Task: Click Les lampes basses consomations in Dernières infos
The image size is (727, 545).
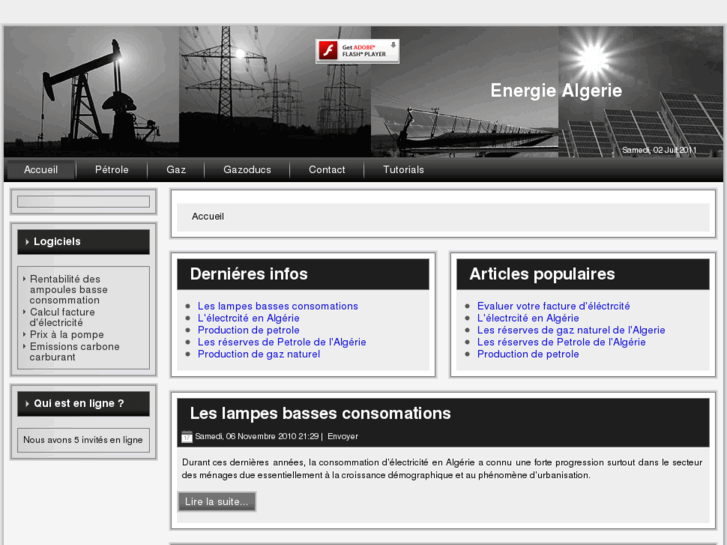Action: (278, 306)
